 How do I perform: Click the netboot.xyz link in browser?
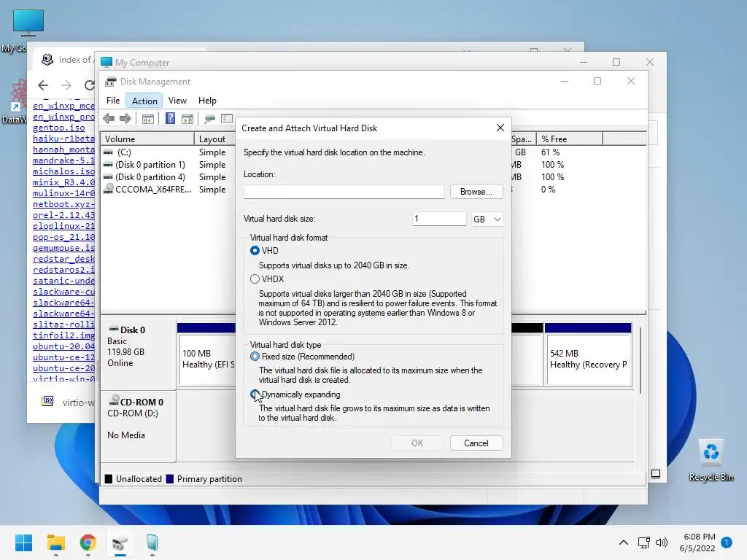[x=63, y=204]
